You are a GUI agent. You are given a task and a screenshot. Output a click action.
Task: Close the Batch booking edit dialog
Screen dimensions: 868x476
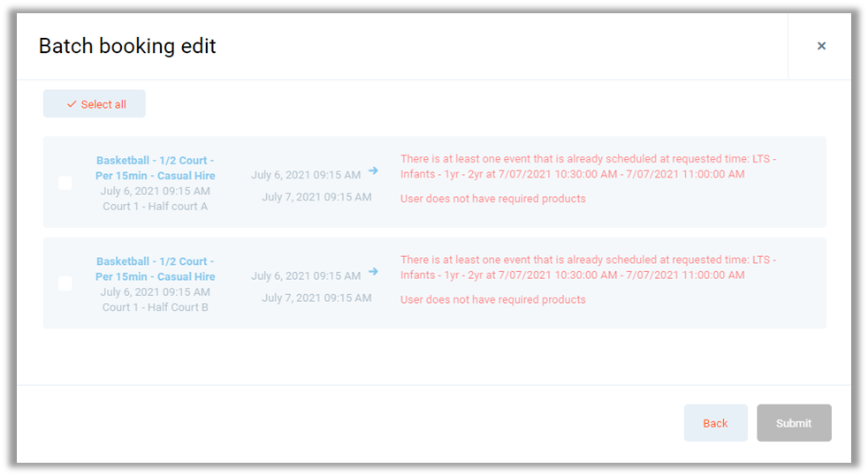[x=821, y=46]
